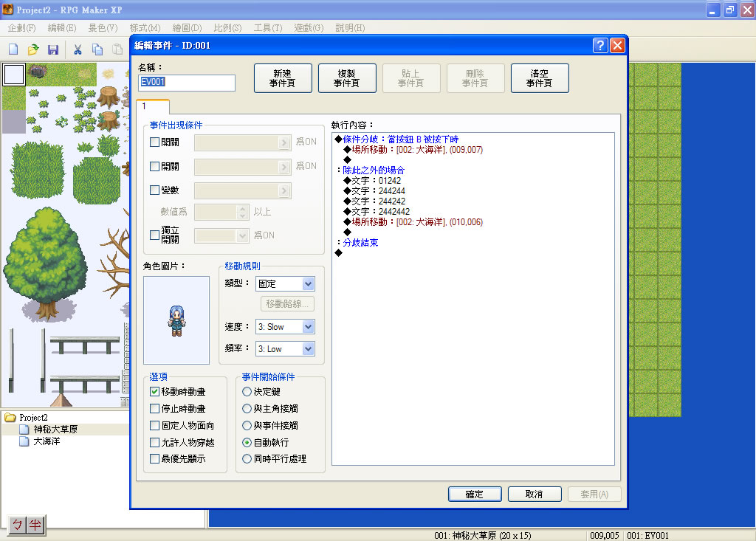Open the 頻率 frequency dropdown

pos(308,348)
